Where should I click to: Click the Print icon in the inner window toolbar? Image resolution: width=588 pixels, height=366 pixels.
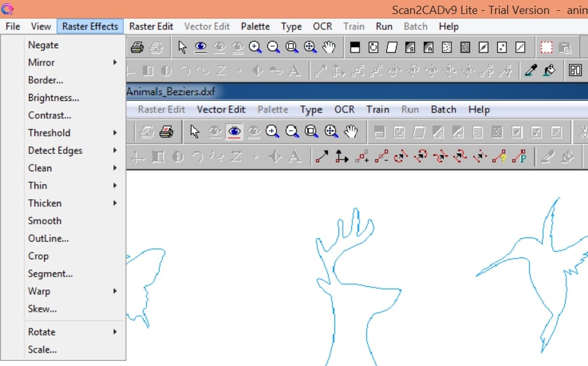pyautogui.click(x=166, y=132)
